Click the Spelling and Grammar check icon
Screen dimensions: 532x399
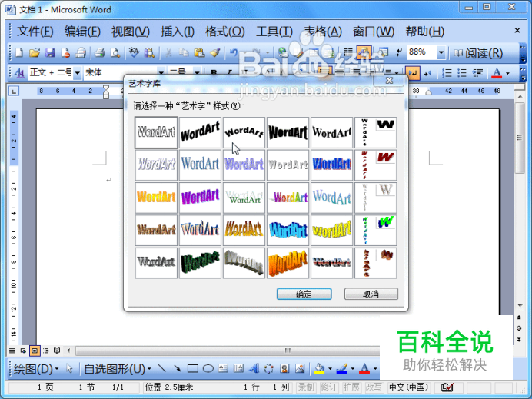134,52
